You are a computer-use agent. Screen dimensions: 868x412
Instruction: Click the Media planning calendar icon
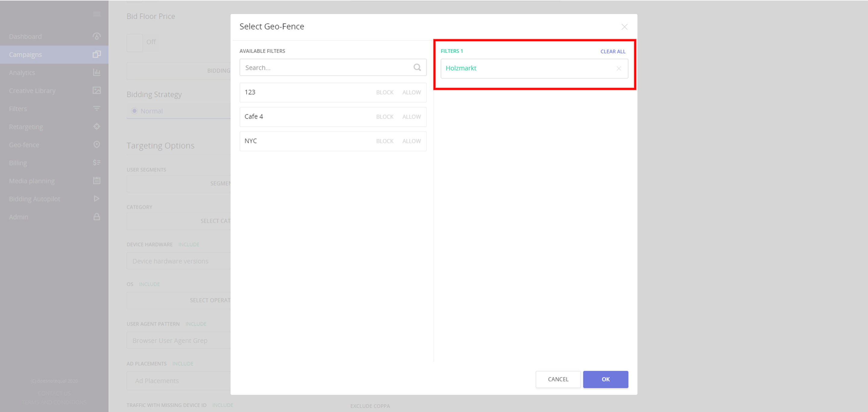click(97, 180)
